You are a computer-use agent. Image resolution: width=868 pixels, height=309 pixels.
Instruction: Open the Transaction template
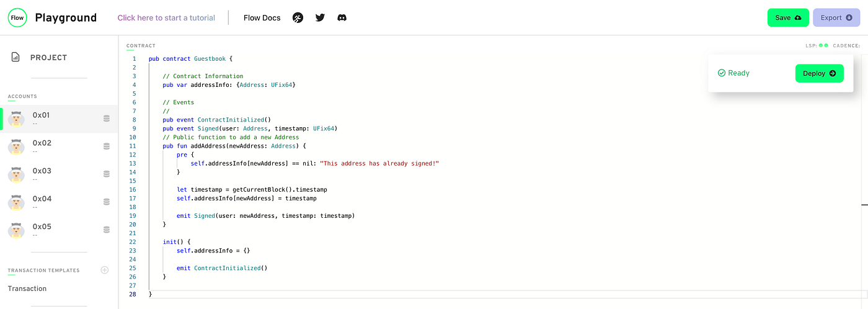(x=27, y=289)
